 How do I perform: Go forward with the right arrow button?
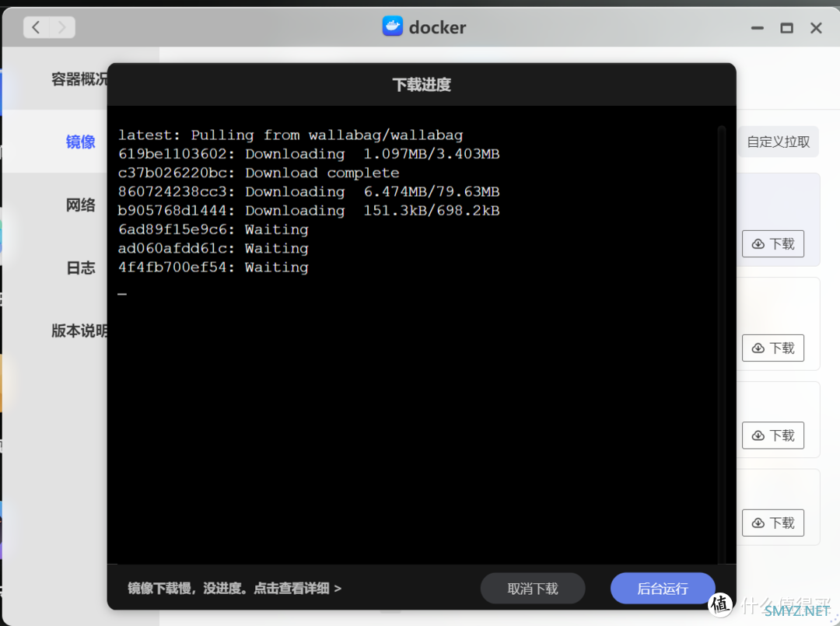coord(62,27)
